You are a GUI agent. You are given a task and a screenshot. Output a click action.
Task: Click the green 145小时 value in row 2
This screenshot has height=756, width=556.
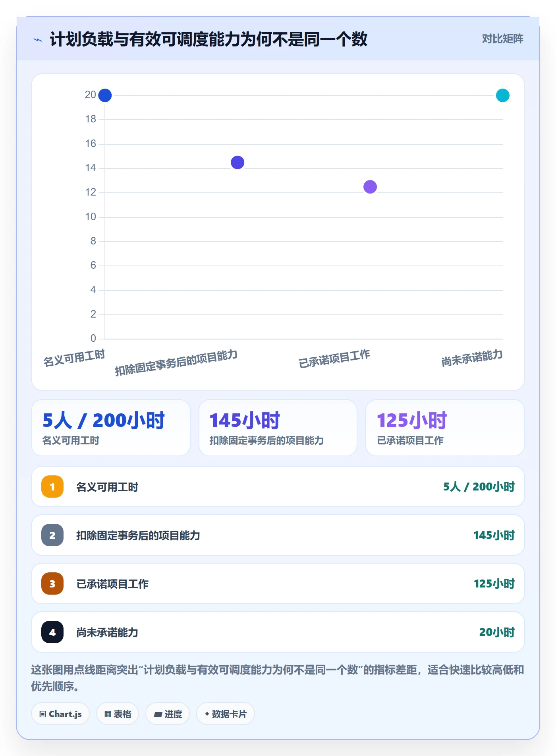click(494, 535)
